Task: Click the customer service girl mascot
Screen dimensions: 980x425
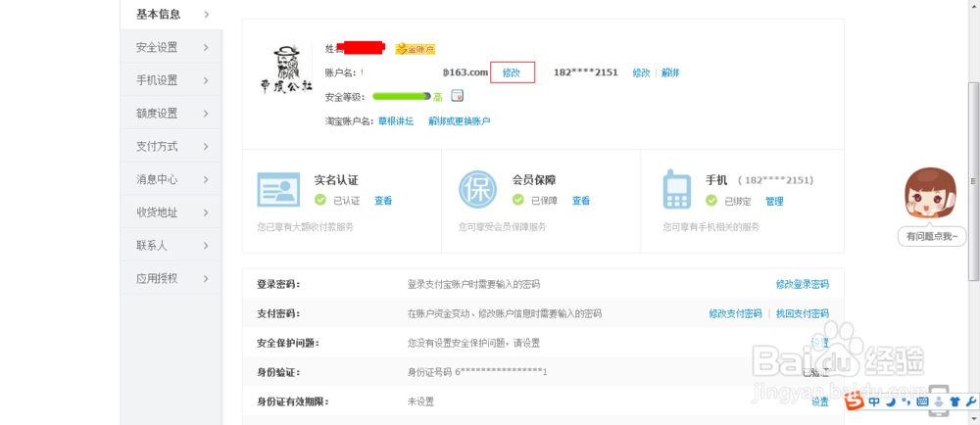Action: (931, 194)
